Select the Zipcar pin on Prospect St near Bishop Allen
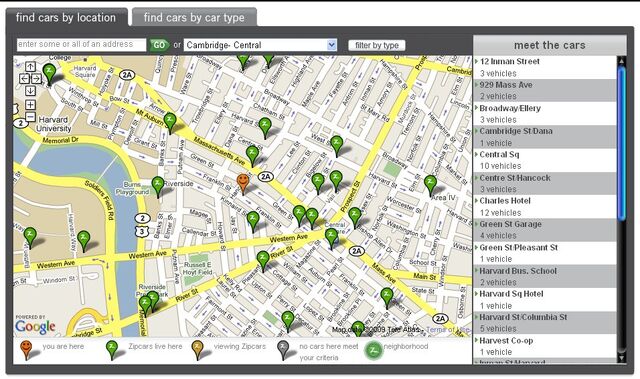640x379 pixels. 355,217
